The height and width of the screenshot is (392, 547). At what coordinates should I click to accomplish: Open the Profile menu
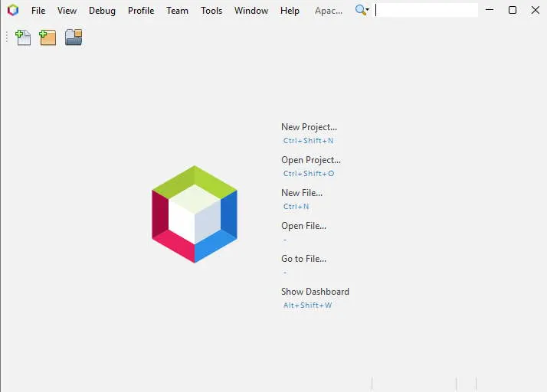click(x=141, y=11)
